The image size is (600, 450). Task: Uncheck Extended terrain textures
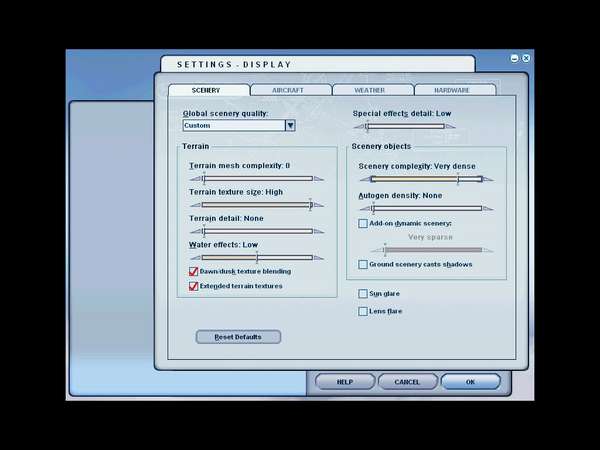pyautogui.click(x=193, y=286)
